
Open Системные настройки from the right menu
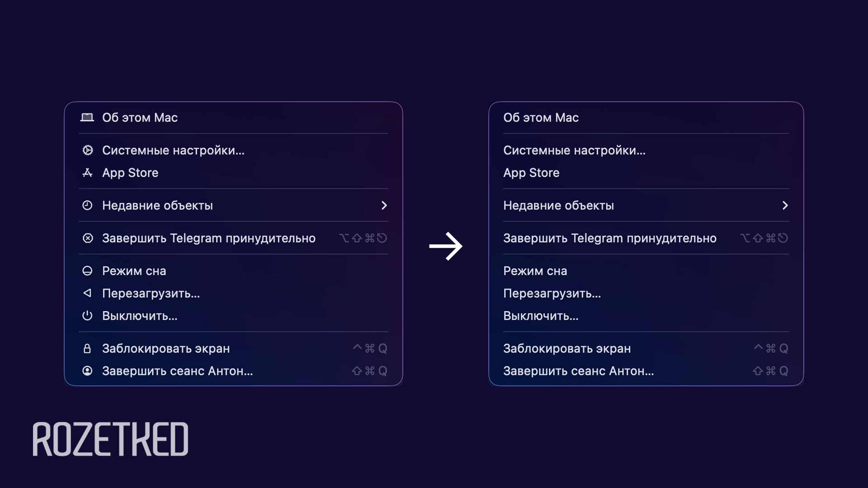click(575, 150)
